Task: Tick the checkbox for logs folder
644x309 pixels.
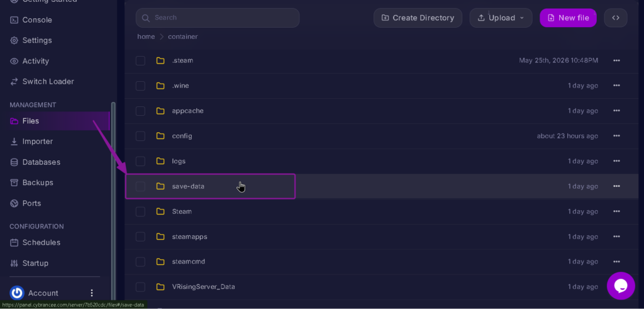Action: [140, 161]
